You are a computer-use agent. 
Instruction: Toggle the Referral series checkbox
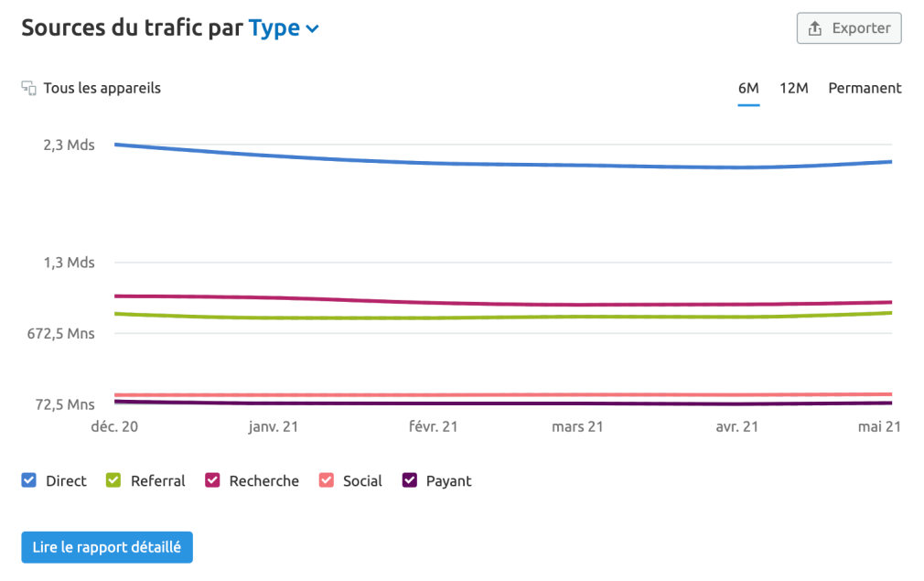click(113, 480)
